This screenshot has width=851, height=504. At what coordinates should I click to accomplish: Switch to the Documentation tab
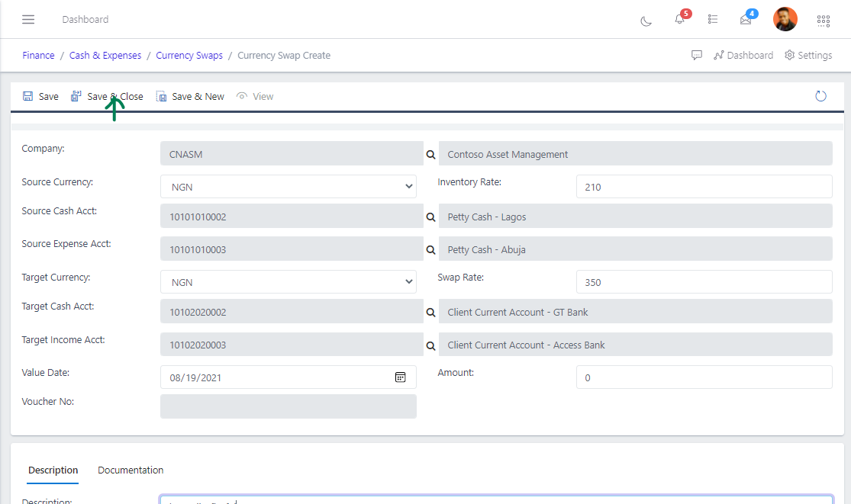(x=131, y=470)
